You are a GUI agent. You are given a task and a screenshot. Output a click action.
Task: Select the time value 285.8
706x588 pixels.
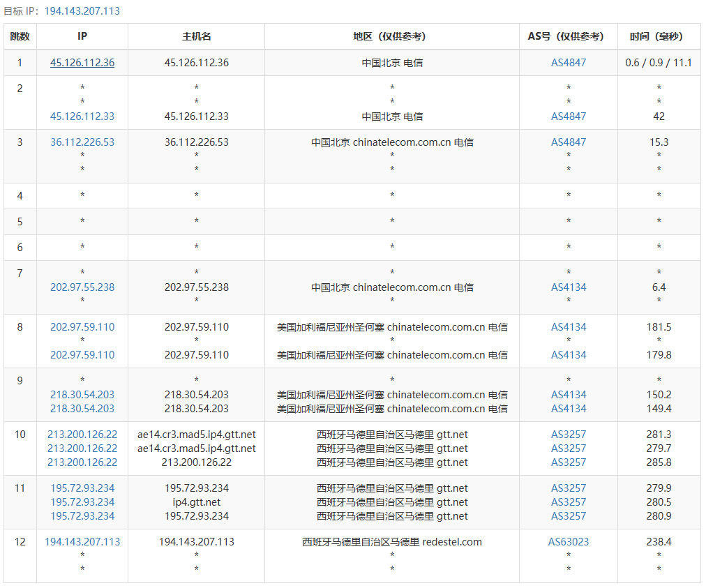coord(659,462)
